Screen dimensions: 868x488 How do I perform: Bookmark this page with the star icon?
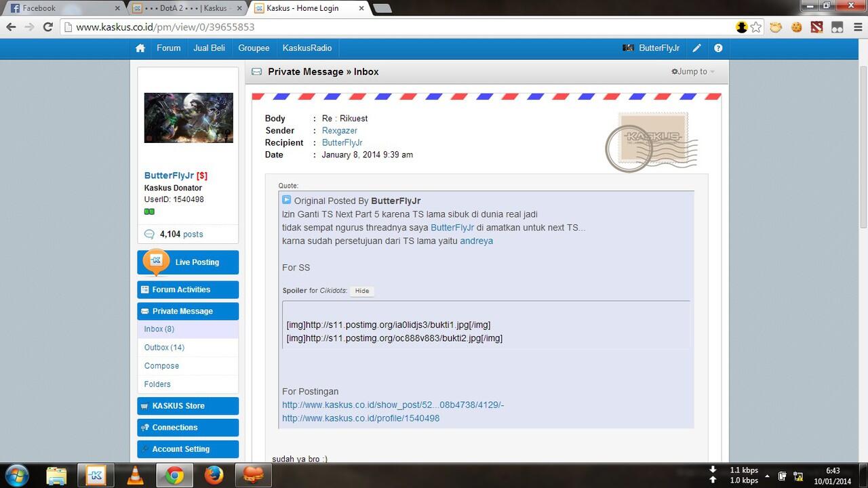(756, 27)
